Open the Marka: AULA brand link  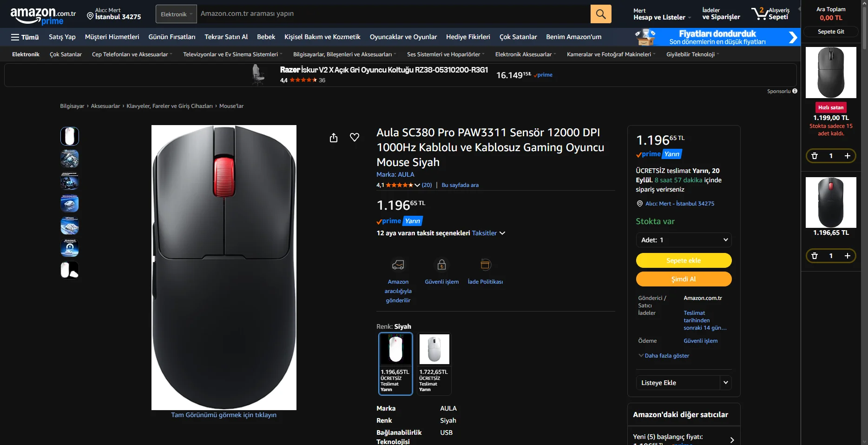coord(395,174)
